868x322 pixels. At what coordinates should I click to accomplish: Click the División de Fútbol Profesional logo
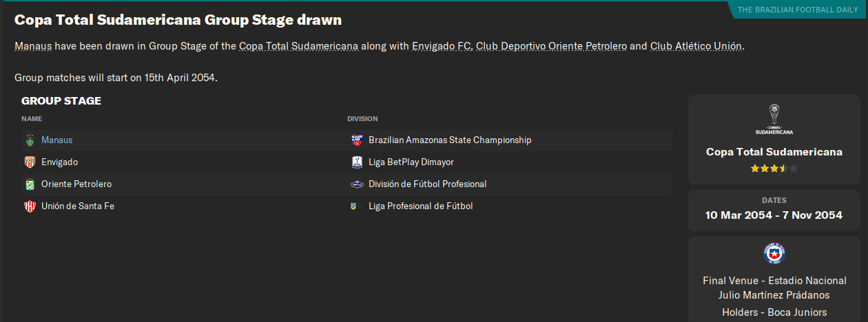356,184
